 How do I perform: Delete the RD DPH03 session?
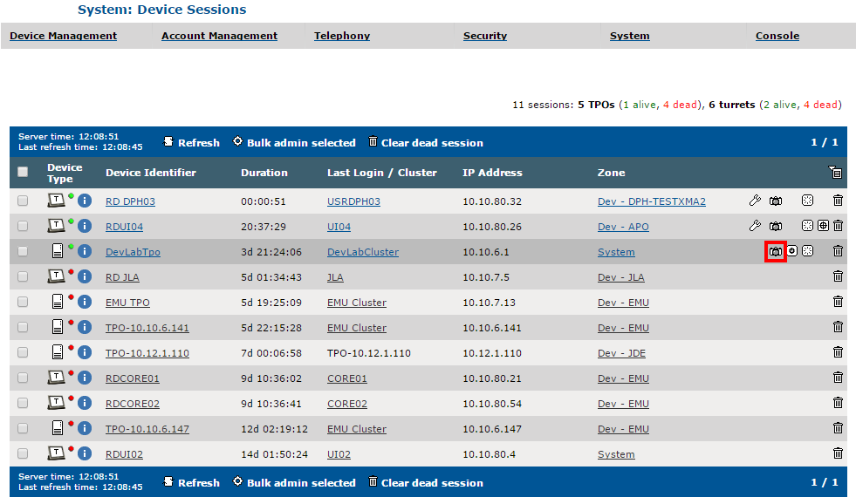pos(838,201)
